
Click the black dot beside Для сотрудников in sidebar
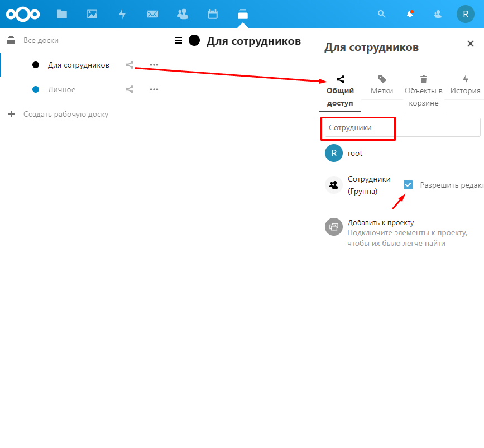(x=36, y=65)
